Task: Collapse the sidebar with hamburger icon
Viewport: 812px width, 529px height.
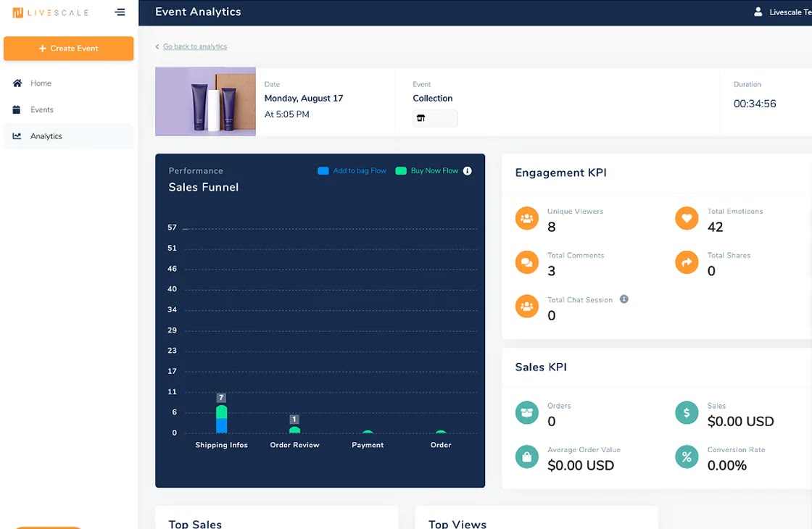Action: click(120, 12)
